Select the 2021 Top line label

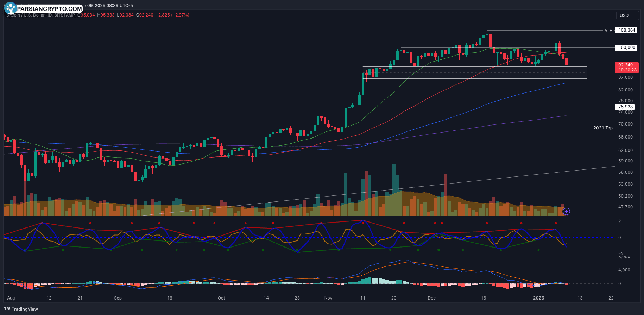pos(603,128)
